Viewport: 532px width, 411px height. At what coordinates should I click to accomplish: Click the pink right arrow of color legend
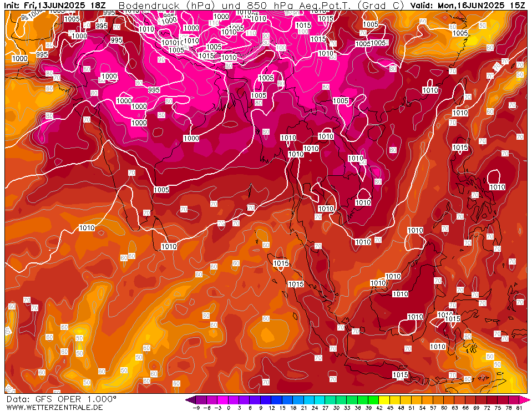[524, 399]
